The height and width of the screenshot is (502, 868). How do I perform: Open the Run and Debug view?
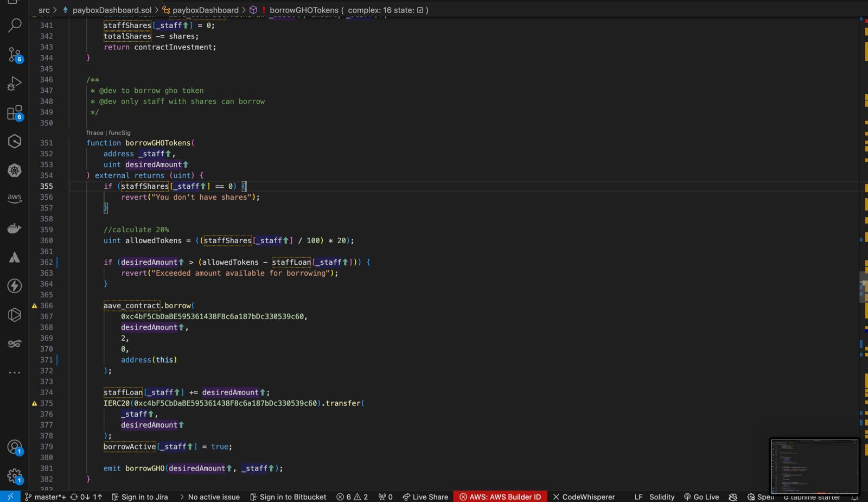pyautogui.click(x=15, y=83)
